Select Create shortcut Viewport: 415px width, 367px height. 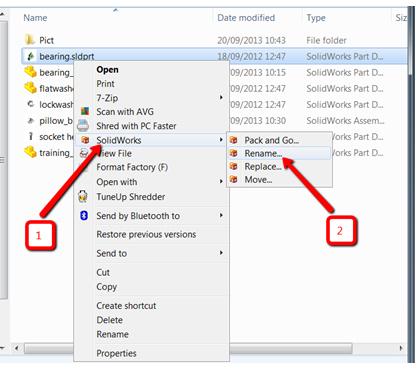pos(126,306)
